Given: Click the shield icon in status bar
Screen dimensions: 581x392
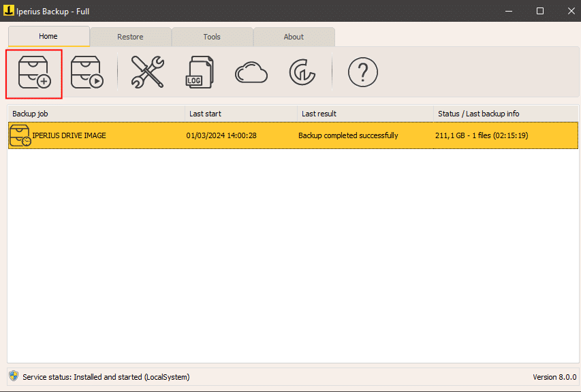Looking at the screenshot, I should pyautogui.click(x=12, y=376).
